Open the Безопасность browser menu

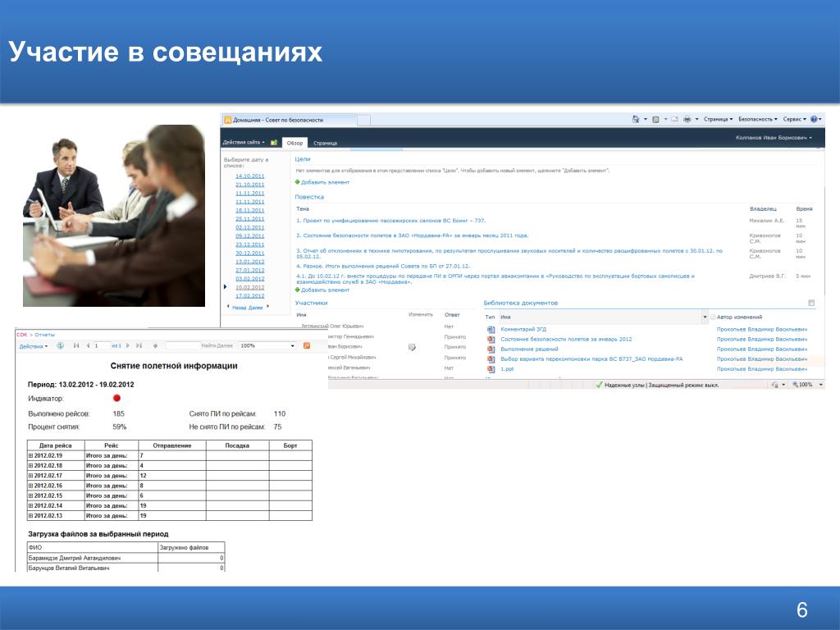coord(757,120)
